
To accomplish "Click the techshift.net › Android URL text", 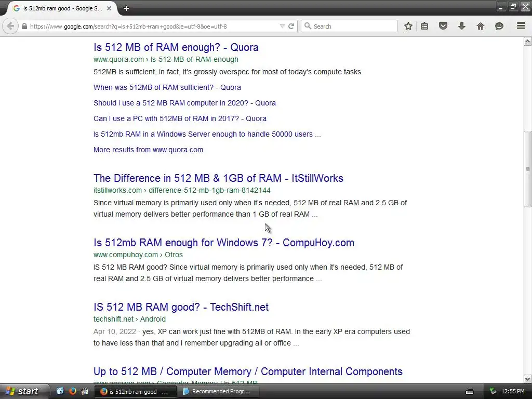I will click(x=129, y=320).
